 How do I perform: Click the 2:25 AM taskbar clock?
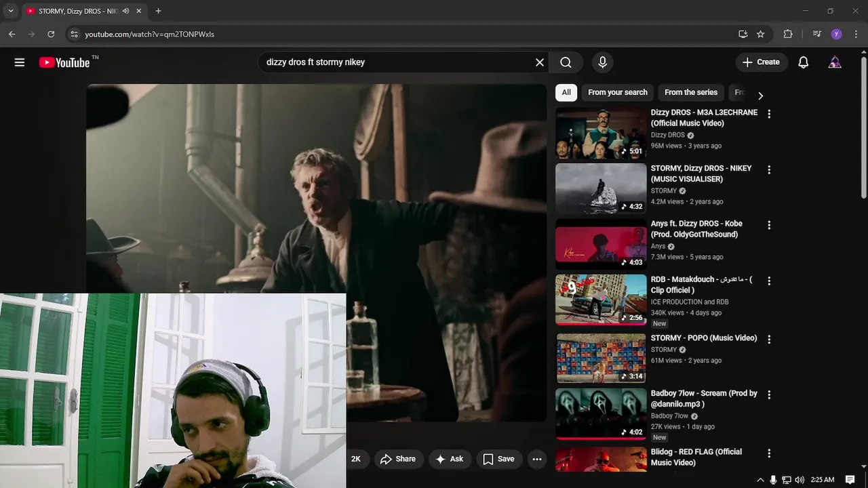coord(823,480)
